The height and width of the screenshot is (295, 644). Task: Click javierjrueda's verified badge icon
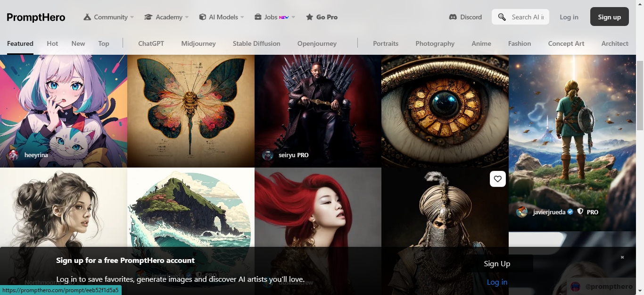(x=570, y=212)
